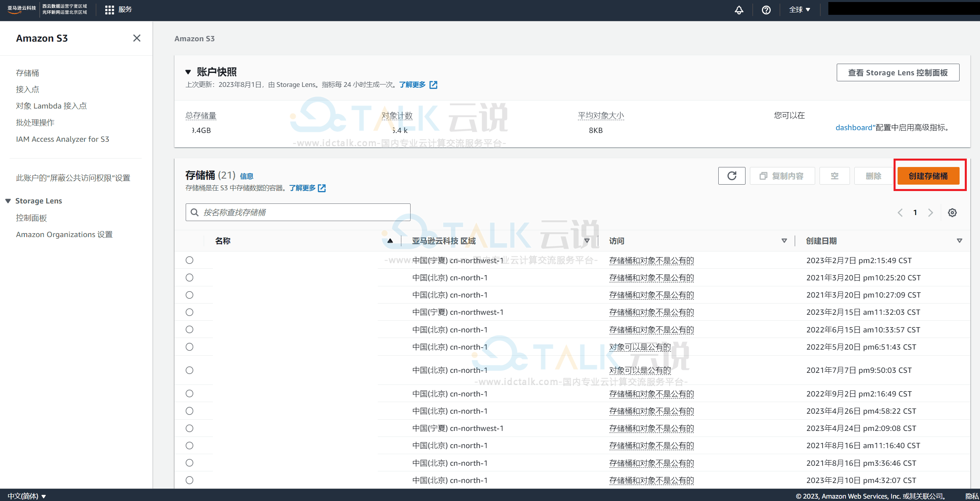This screenshot has width=980, height=501.
Task: Select bucket created 2021年3月20日 pm10:27:09
Action: pos(190,295)
